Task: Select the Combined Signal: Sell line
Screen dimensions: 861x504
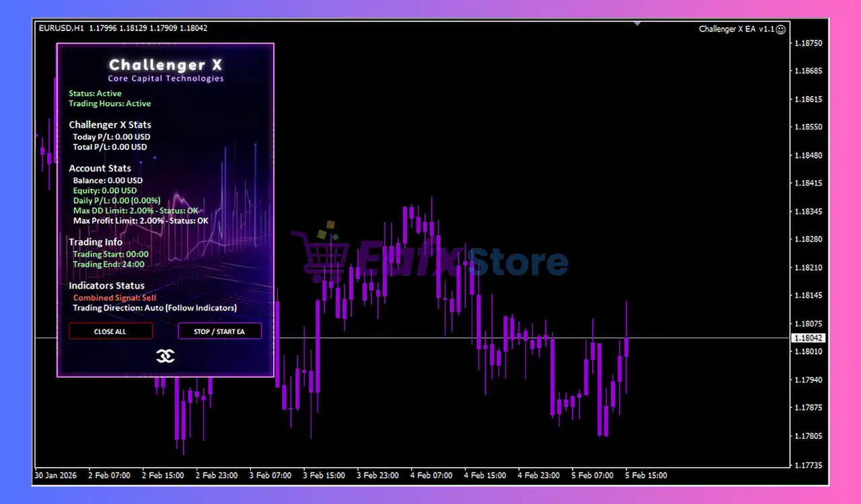Action: coord(114,298)
